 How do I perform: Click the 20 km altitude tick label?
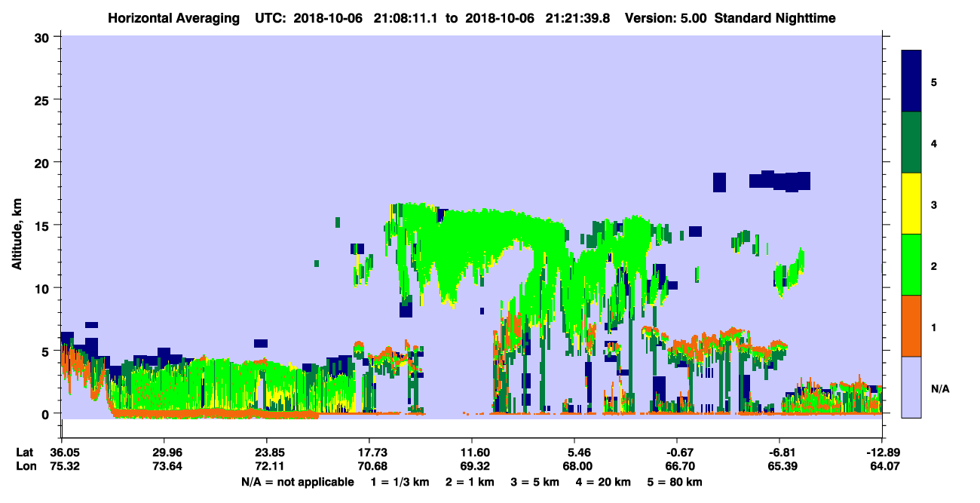coord(43,162)
